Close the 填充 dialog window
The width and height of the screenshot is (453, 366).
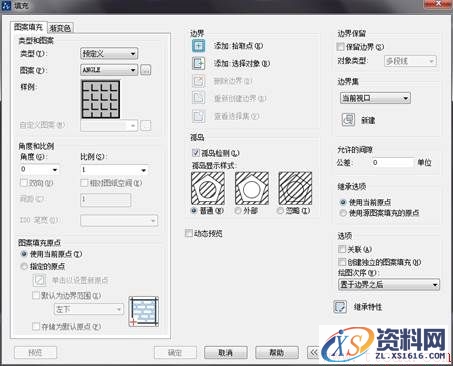[438, 4]
